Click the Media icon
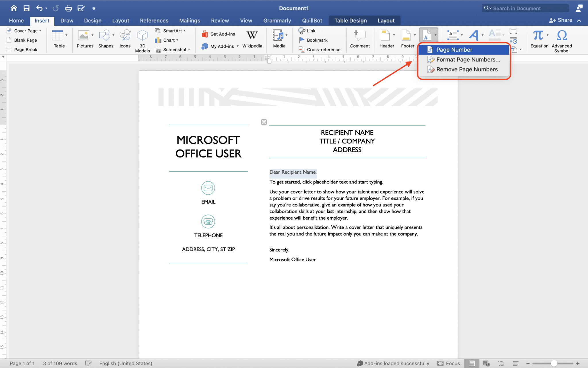 coord(278,36)
